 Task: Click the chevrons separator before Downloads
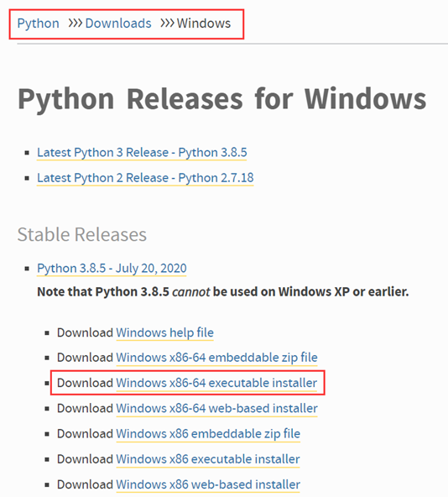(x=76, y=24)
